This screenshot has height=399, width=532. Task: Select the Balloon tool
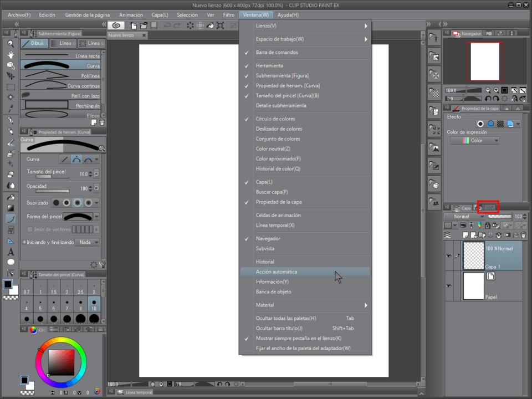[x=11, y=262]
